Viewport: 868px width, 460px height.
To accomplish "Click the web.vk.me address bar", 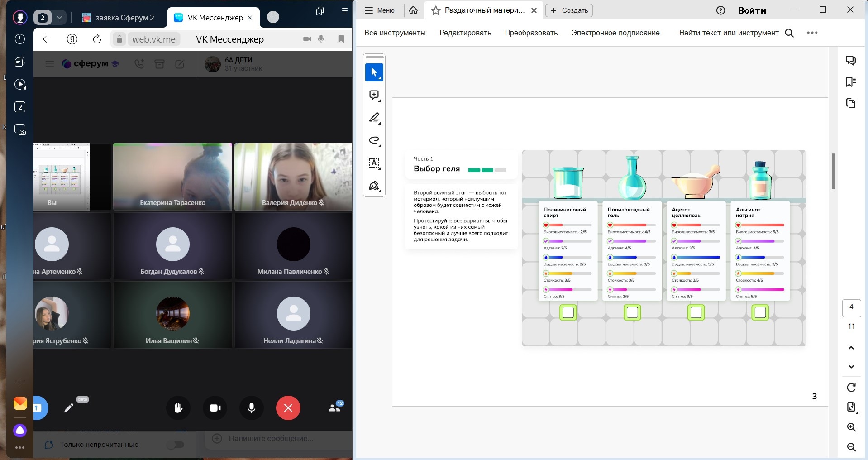I will tap(154, 39).
